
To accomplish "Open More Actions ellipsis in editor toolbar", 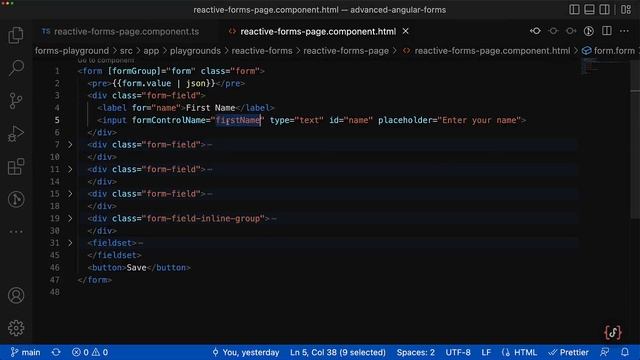I will point(624,31).
